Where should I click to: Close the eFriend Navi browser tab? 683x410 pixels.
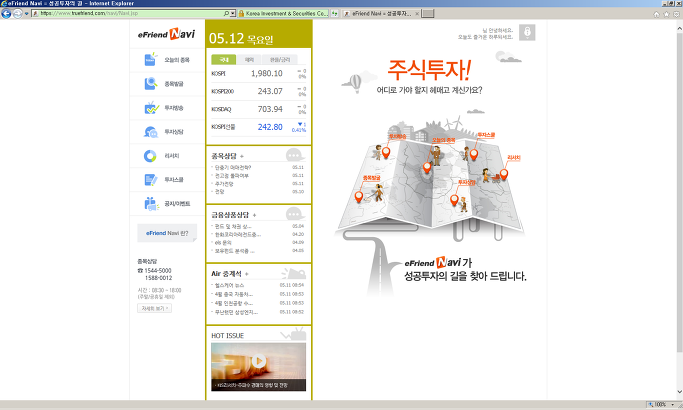(417, 14)
